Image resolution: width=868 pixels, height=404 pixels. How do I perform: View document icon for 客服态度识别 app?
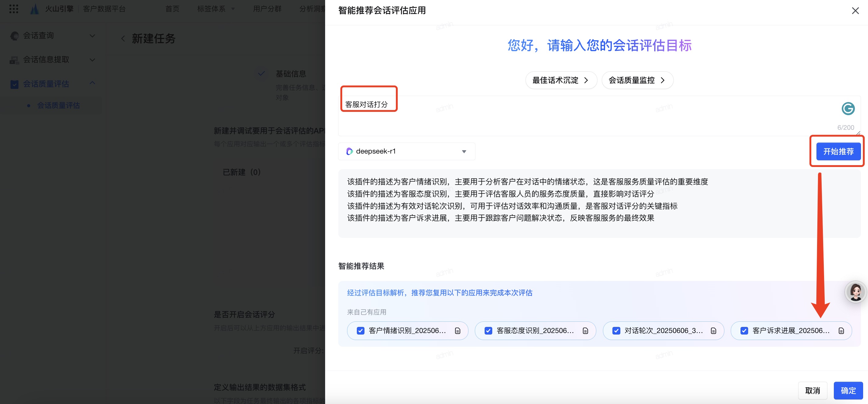click(x=585, y=331)
